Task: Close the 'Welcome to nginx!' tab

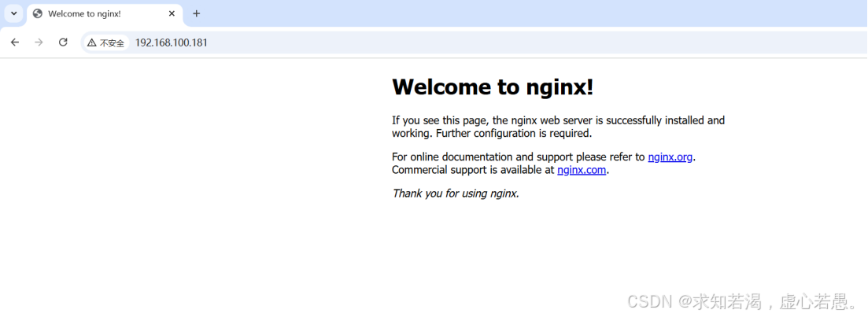Action: (172, 14)
